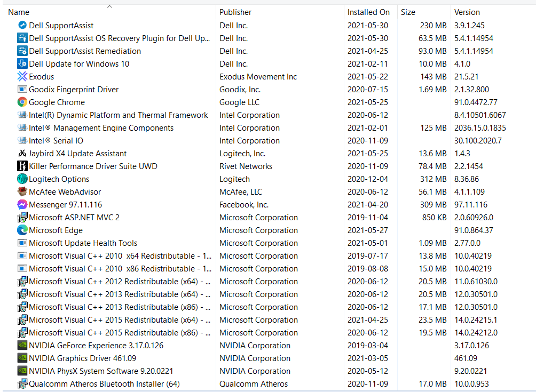This screenshot has width=536, height=392.
Task: Click the Intel Dynamic Platform Thermal Framework icon
Action: tap(22, 115)
